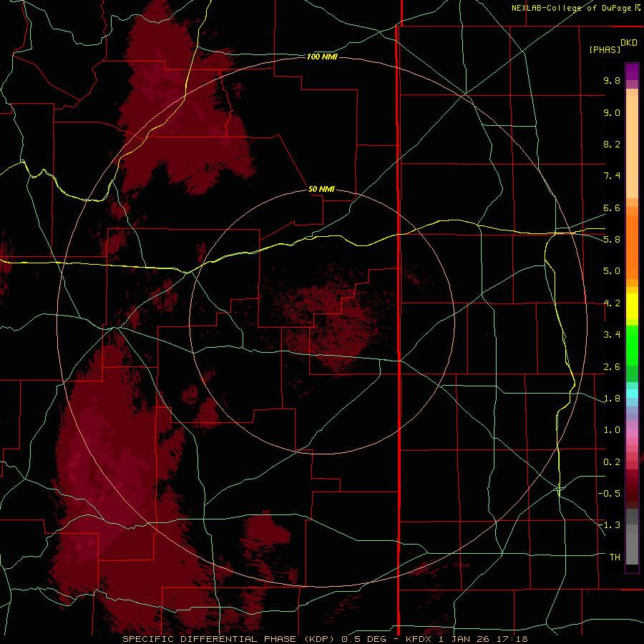
Task: Click the 100 NMI range ring label
Action: pos(321,57)
